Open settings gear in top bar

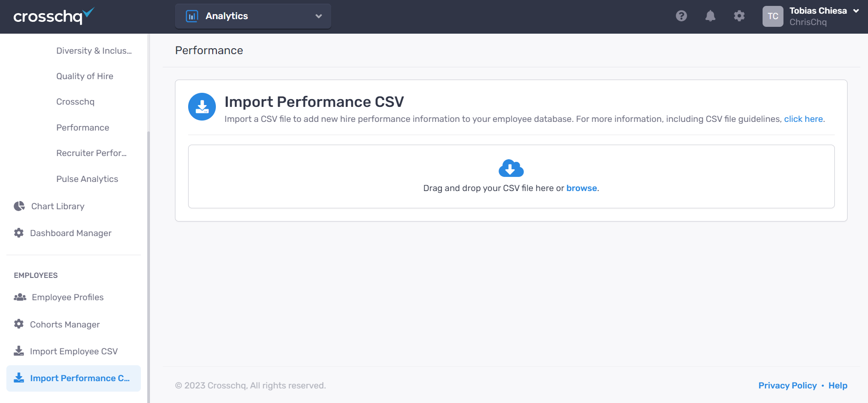[x=739, y=16]
